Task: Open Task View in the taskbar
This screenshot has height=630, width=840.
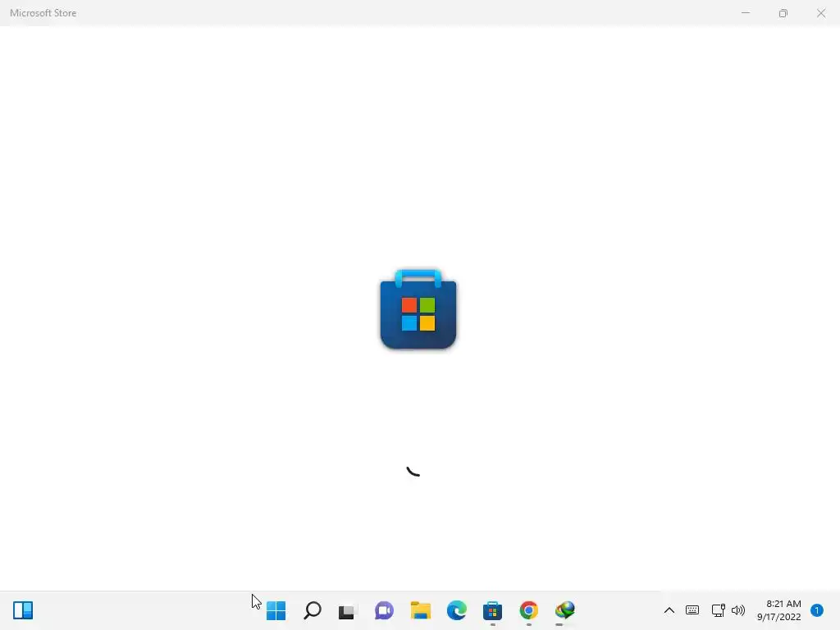Action: coord(348,610)
